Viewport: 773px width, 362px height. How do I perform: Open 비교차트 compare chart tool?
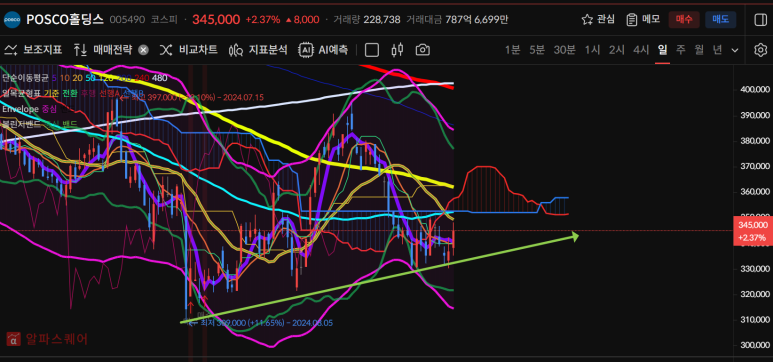[x=188, y=50]
